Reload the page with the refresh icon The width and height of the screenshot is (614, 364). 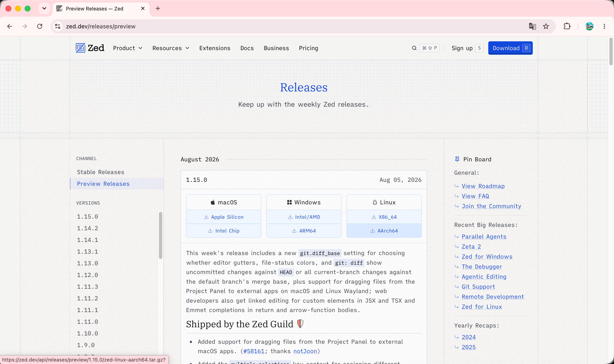(40, 26)
